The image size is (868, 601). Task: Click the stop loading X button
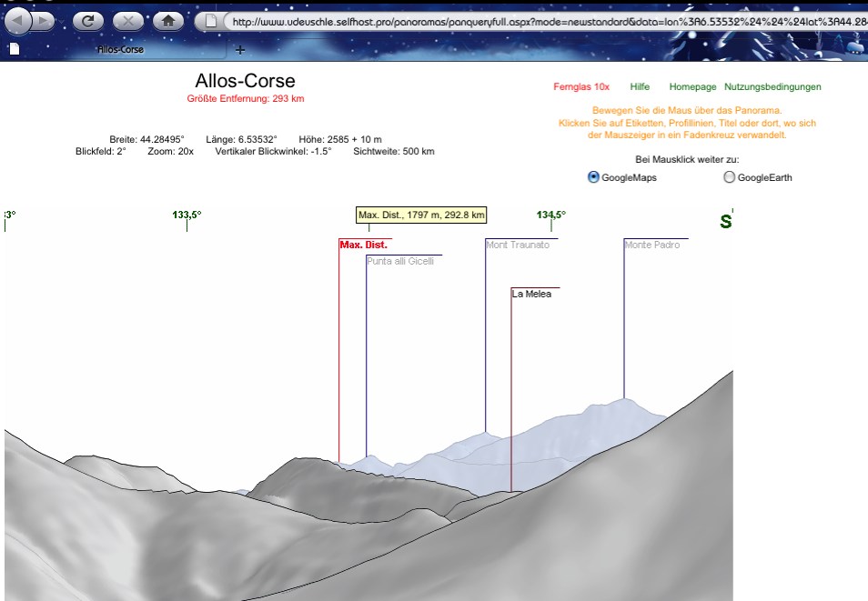128,20
